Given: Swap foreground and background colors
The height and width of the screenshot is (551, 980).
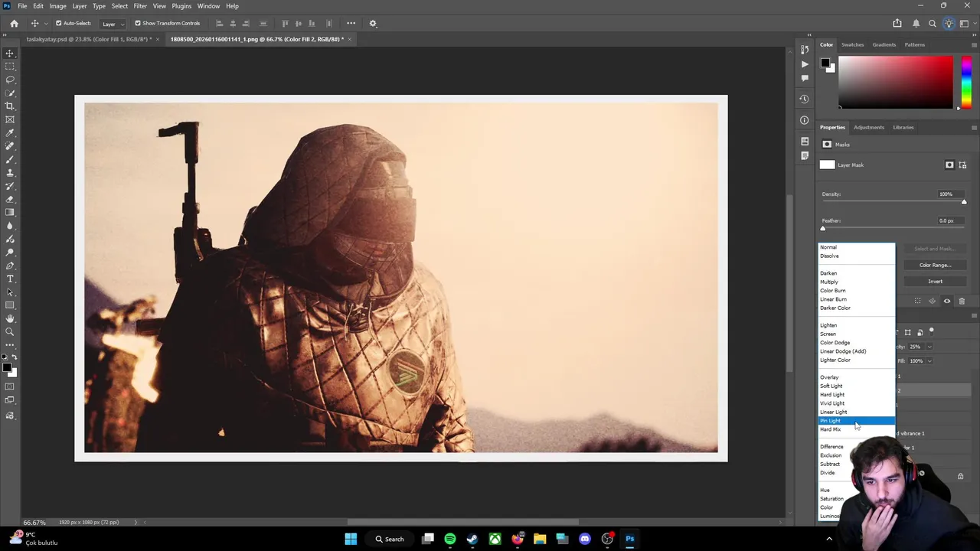Looking at the screenshot, I should (x=14, y=358).
